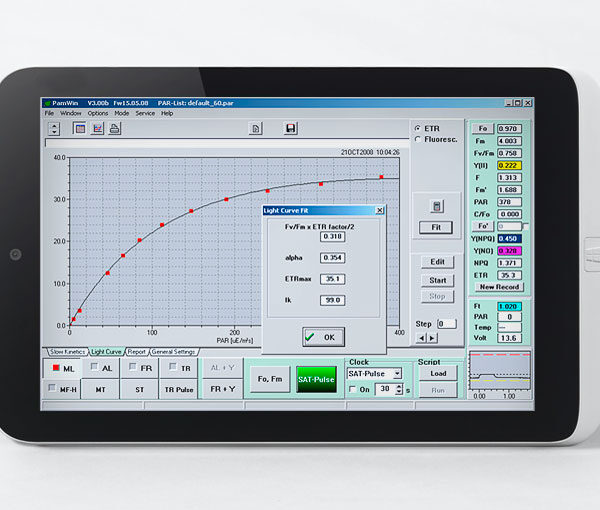
Task: Open the Window menu
Action: click(71, 113)
